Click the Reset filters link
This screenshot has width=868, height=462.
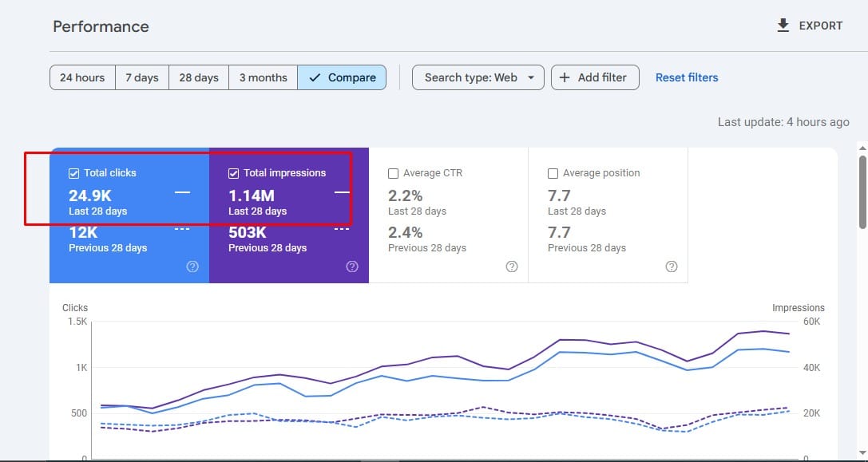coord(687,77)
